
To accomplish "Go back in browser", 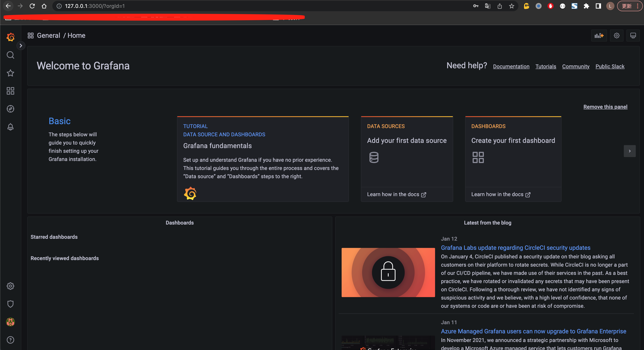I will click(8, 6).
